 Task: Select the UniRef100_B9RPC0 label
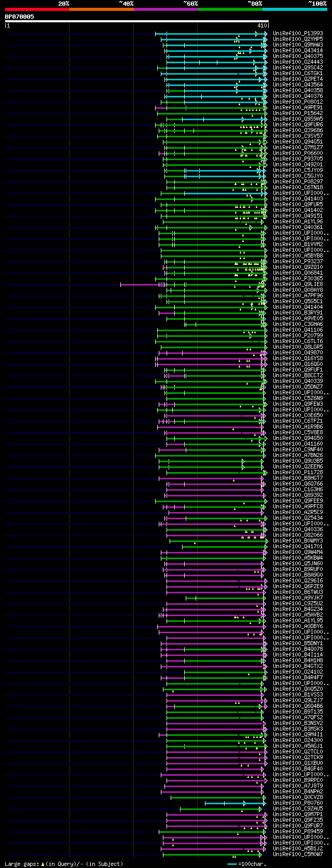tap(298, 780)
